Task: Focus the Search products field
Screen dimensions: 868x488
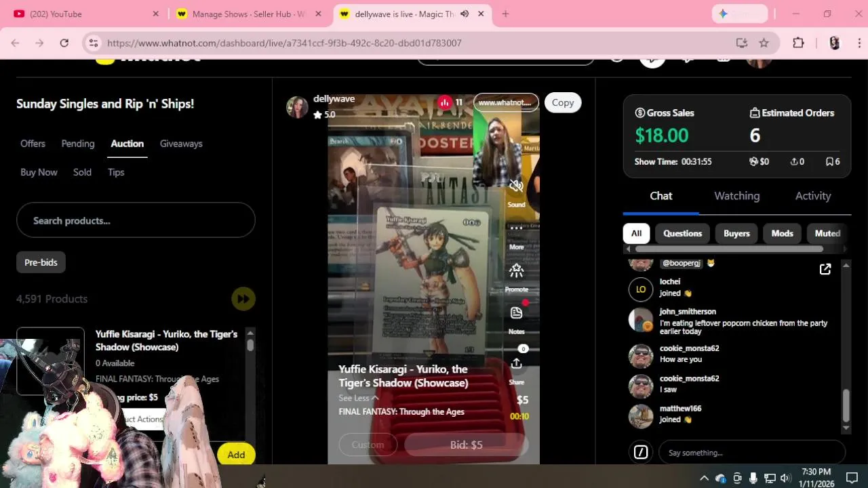Action: point(136,220)
